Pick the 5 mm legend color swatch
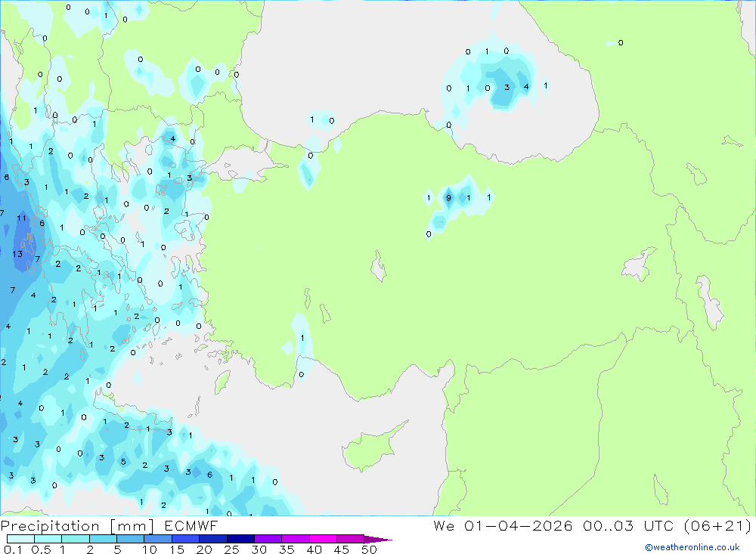Viewport: 756px width, 554px height. pyautogui.click(x=130, y=539)
